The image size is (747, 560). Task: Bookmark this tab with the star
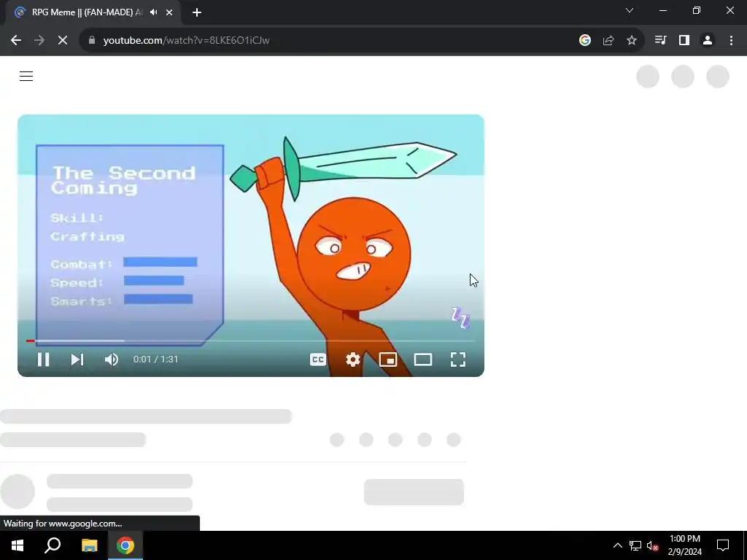tap(632, 41)
